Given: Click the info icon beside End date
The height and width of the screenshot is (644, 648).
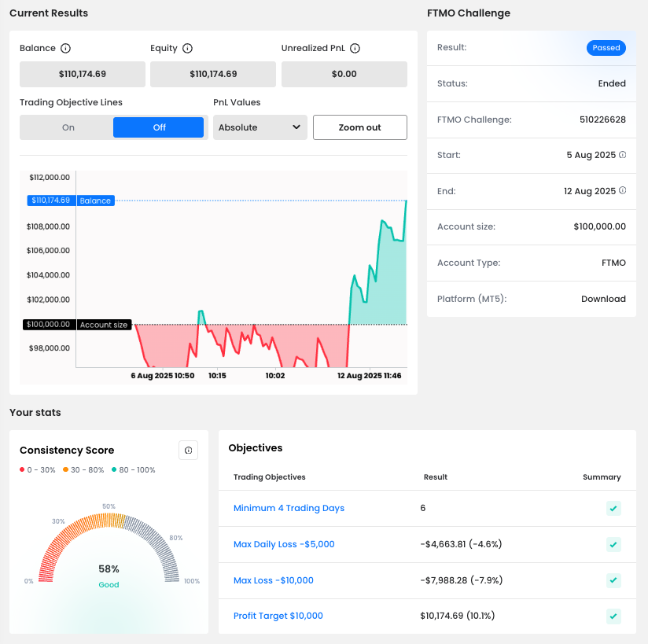Looking at the screenshot, I should click(x=622, y=190).
